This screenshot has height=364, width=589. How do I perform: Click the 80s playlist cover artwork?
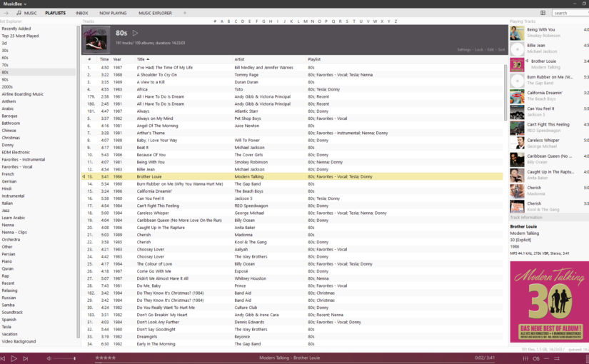pyautogui.click(x=96, y=40)
